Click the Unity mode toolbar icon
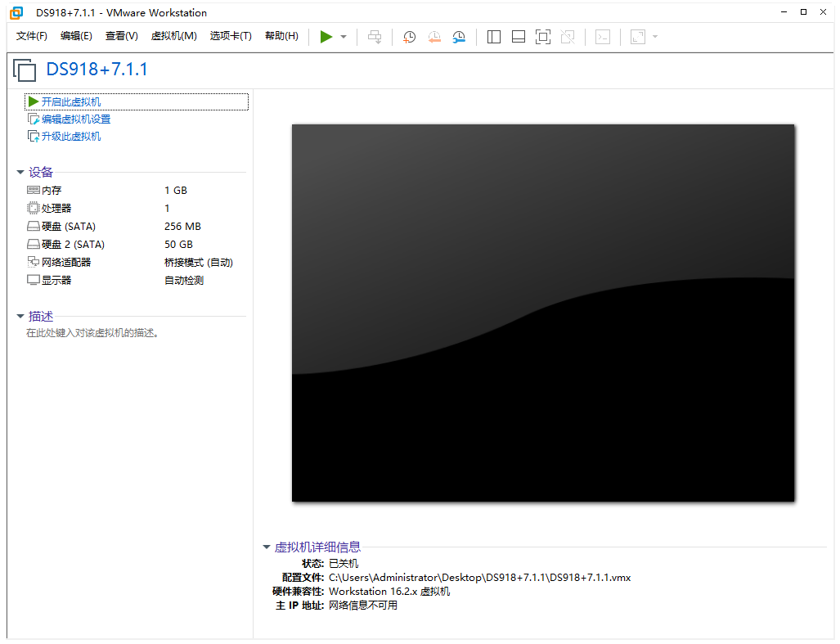The width and height of the screenshot is (840, 644). [x=568, y=37]
